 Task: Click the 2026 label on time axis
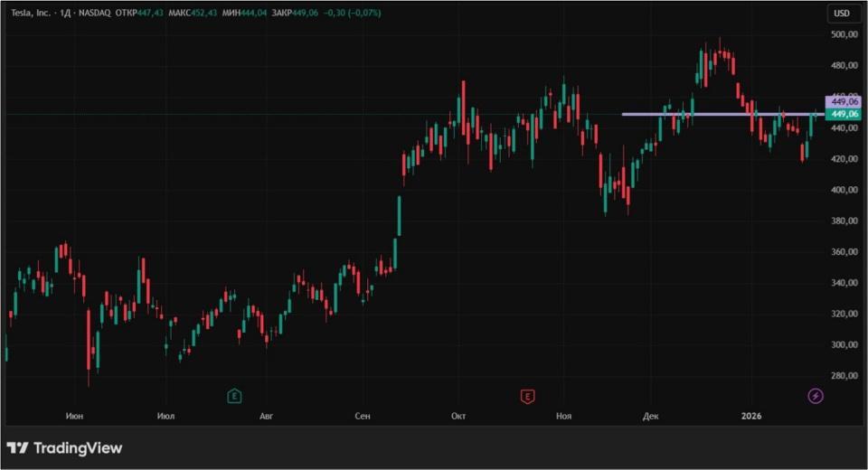(751, 417)
